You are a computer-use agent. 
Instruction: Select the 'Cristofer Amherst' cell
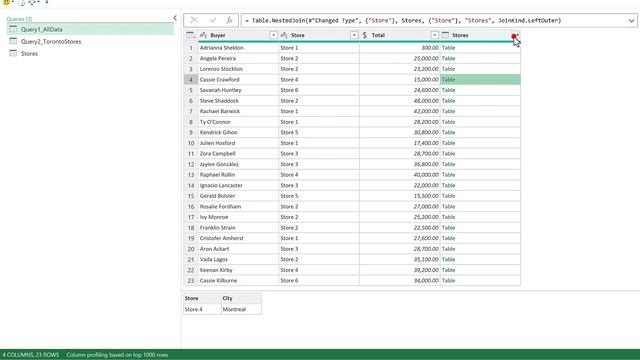pyautogui.click(x=238, y=238)
